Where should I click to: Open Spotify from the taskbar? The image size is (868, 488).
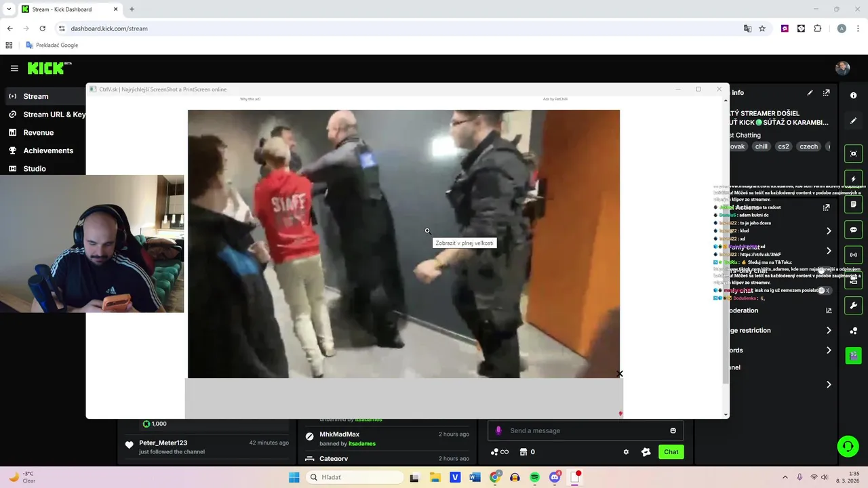point(534,477)
